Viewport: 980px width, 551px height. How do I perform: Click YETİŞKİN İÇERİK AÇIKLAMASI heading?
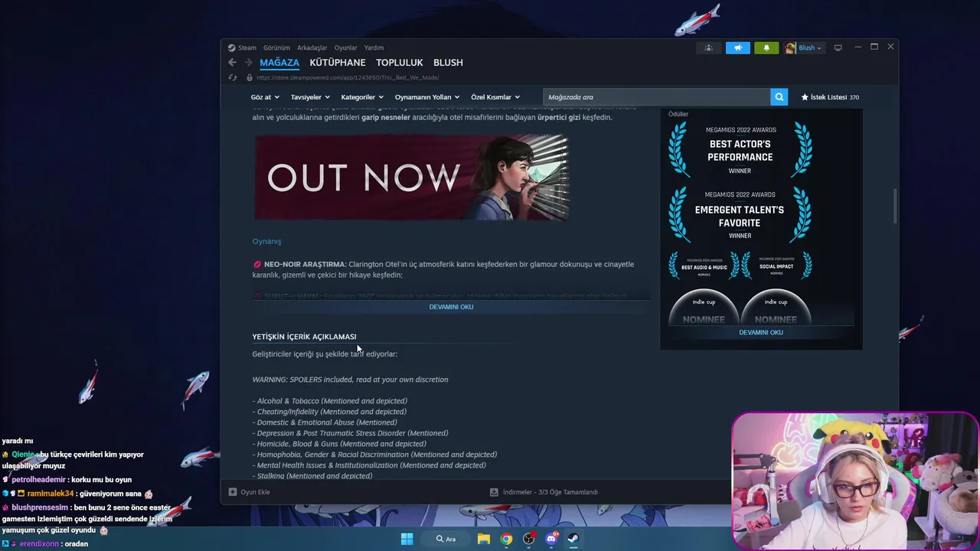click(x=304, y=337)
